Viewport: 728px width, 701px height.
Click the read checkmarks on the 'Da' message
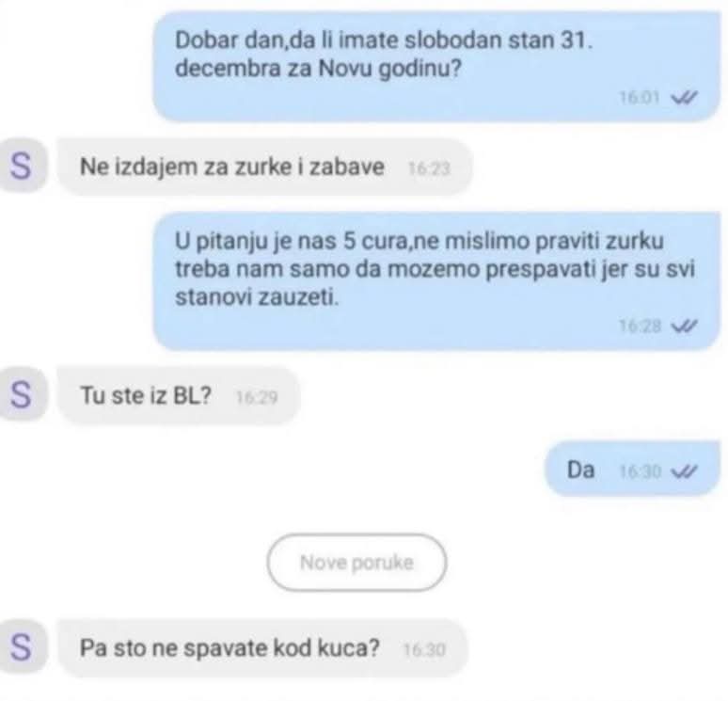click(684, 471)
